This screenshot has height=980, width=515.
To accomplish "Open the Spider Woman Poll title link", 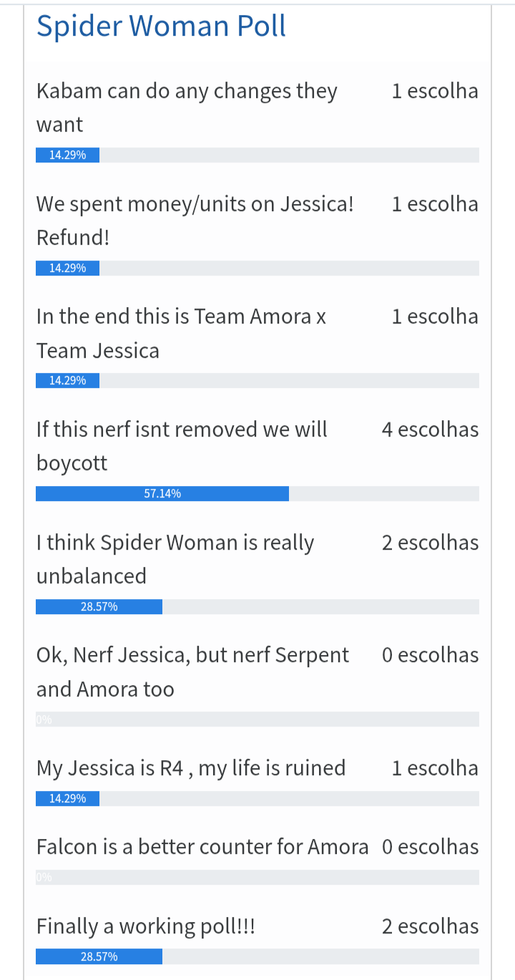I will pyautogui.click(x=161, y=26).
